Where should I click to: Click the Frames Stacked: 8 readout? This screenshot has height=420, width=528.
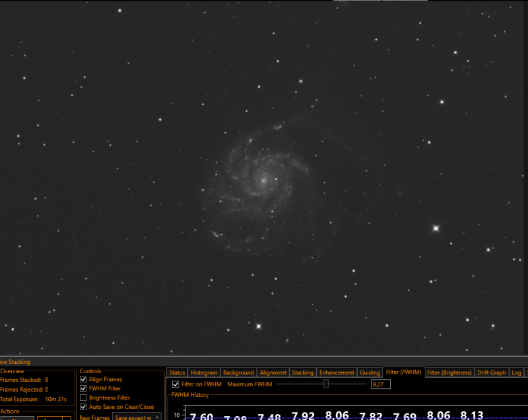coord(24,380)
